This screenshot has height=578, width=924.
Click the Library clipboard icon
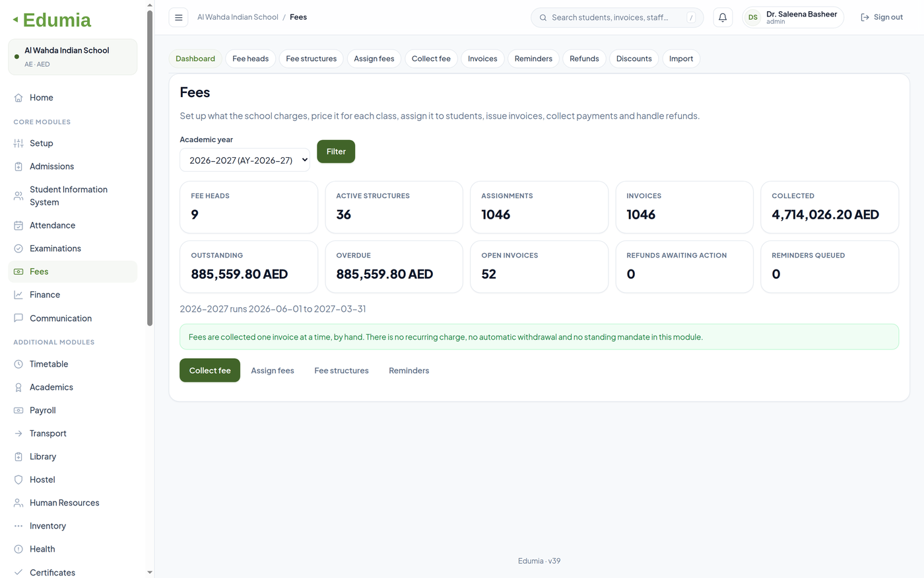click(x=18, y=456)
